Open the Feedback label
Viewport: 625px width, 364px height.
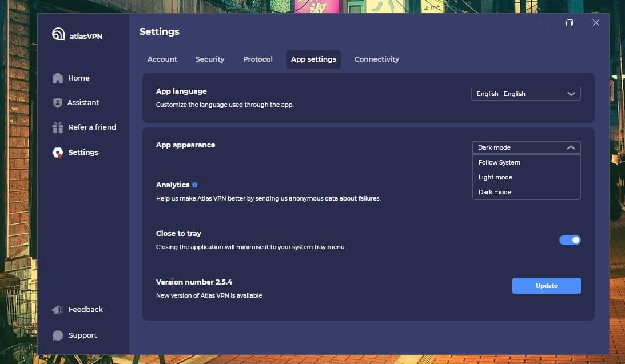coord(85,310)
